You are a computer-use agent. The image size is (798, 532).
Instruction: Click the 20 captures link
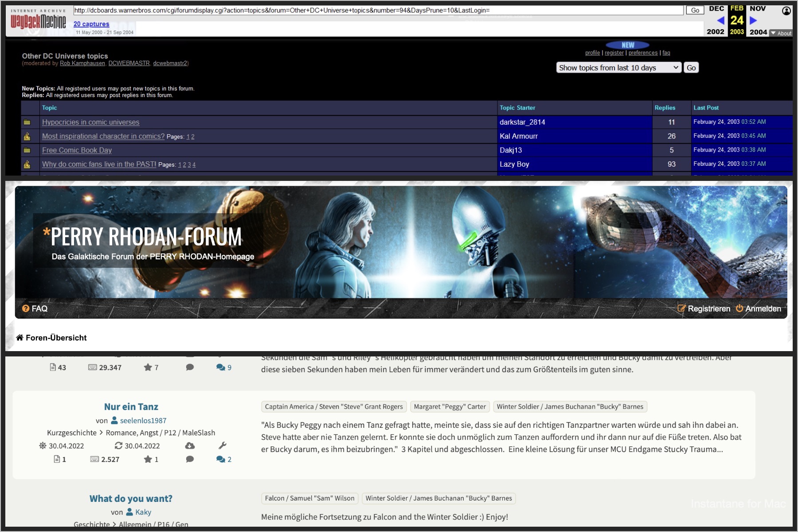[91, 24]
